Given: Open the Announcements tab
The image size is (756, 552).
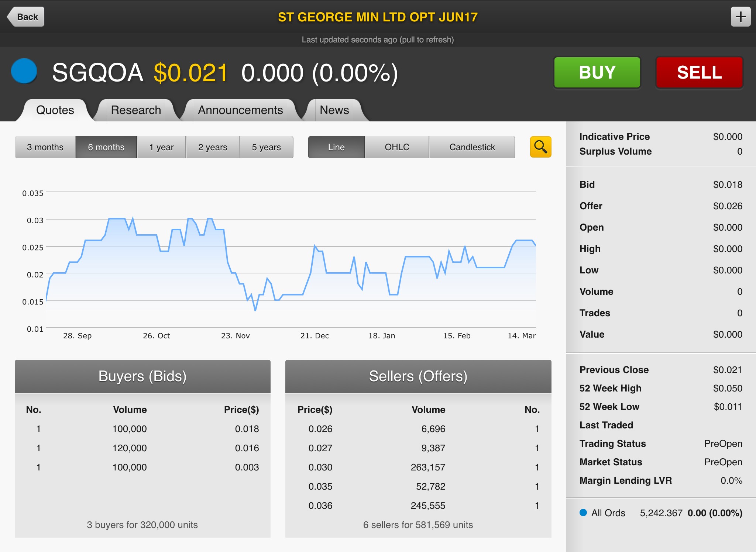Looking at the screenshot, I should 240,110.
